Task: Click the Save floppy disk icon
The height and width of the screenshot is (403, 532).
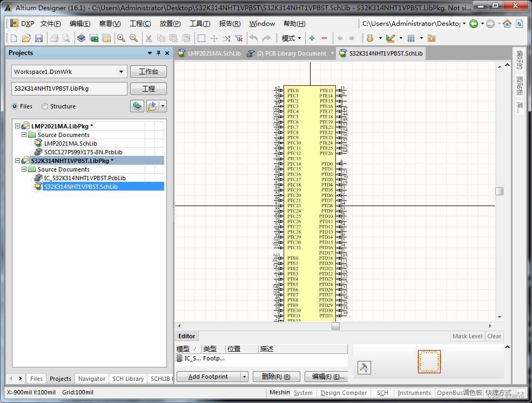Action: (39, 38)
